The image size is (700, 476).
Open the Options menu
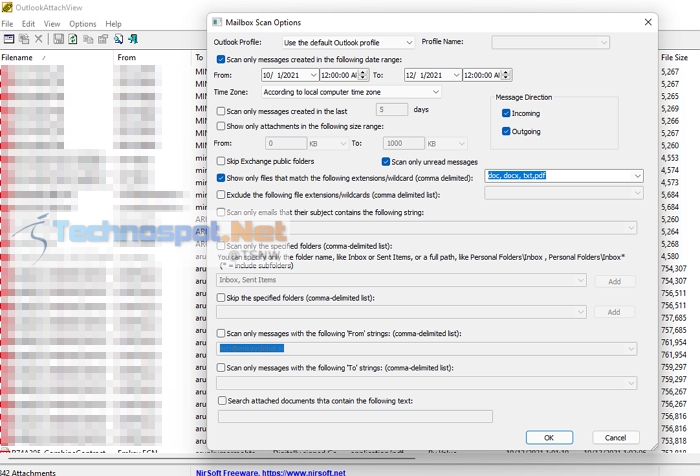(83, 24)
